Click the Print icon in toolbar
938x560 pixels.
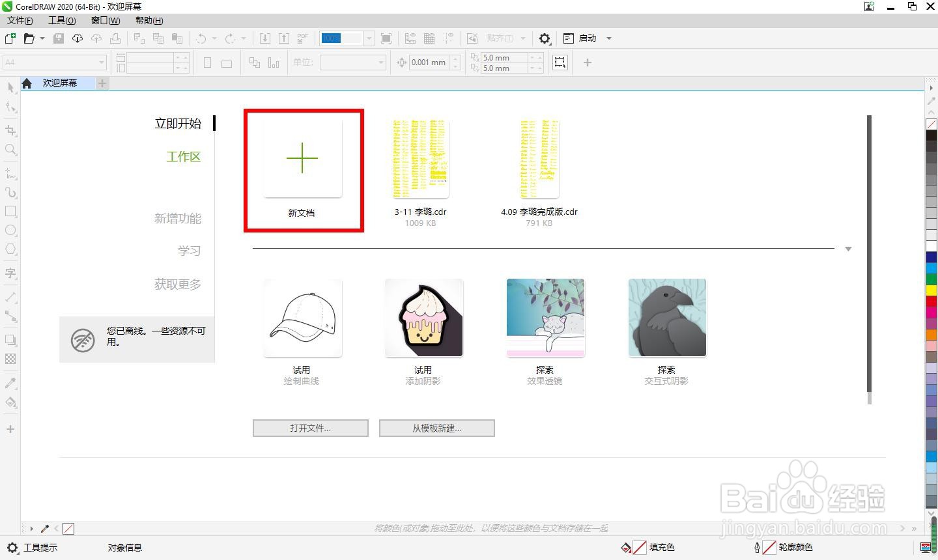(x=115, y=38)
